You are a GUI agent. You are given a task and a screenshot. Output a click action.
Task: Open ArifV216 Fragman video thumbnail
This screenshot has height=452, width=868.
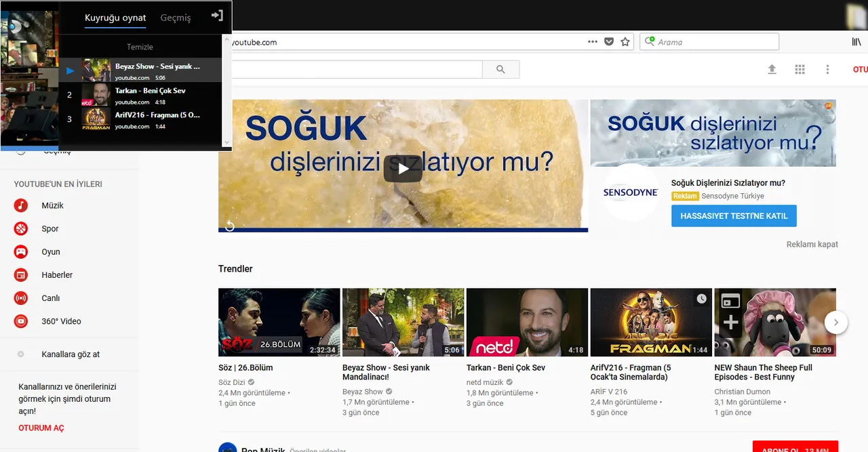pyautogui.click(x=652, y=323)
